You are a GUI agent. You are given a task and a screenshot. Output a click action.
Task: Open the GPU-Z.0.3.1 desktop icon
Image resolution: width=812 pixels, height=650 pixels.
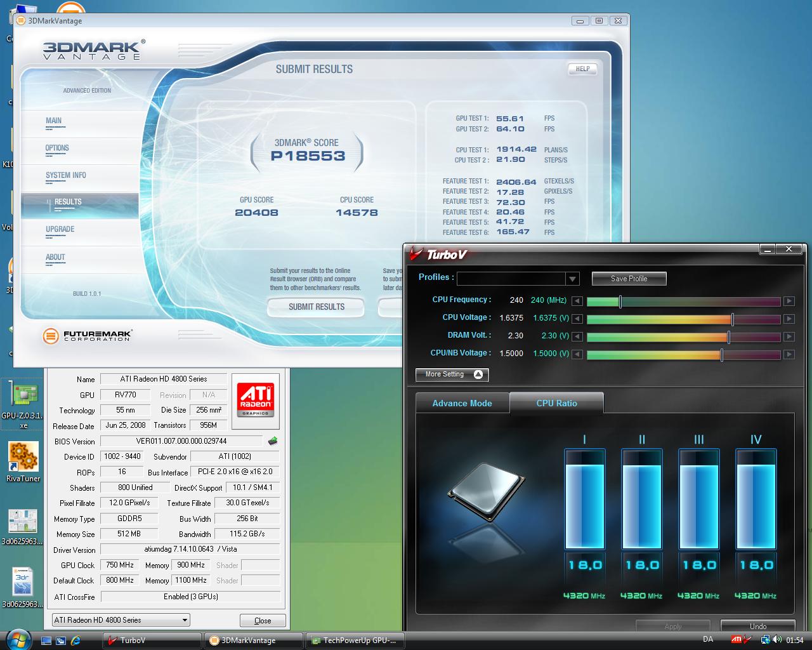tap(23, 404)
